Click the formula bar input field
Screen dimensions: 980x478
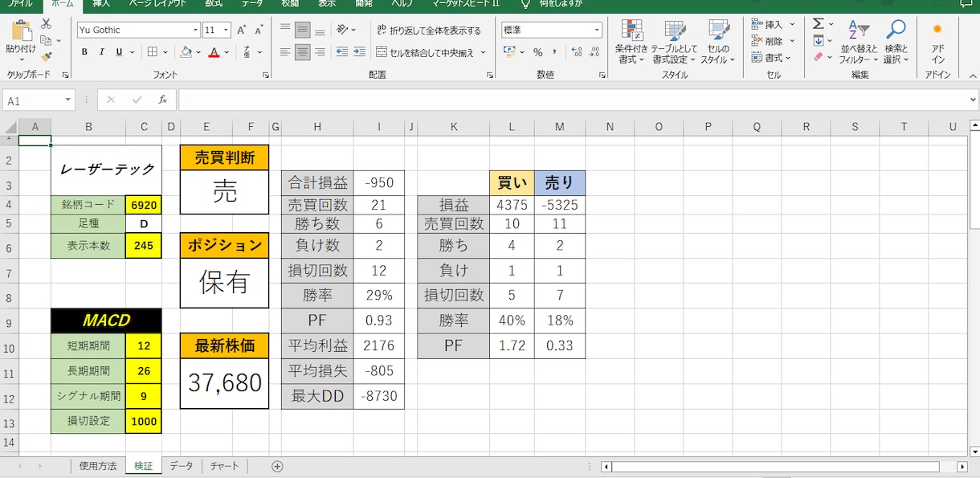point(573,100)
